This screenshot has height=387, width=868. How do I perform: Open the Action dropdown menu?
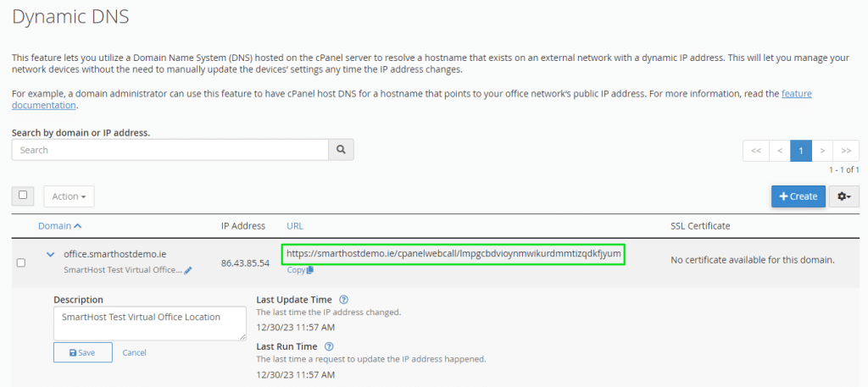pyautogui.click(x=69, y=196)
